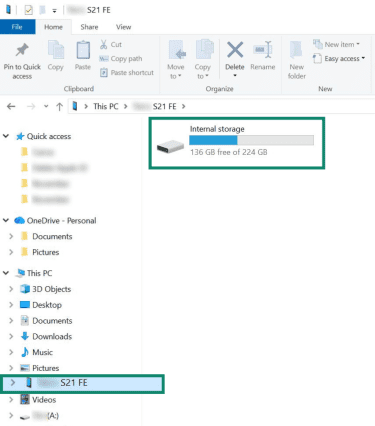Viewport: 375px width, 426px height.
Task: Click the properties checkmark icon in title bar
Action: (x=28, y=10)
